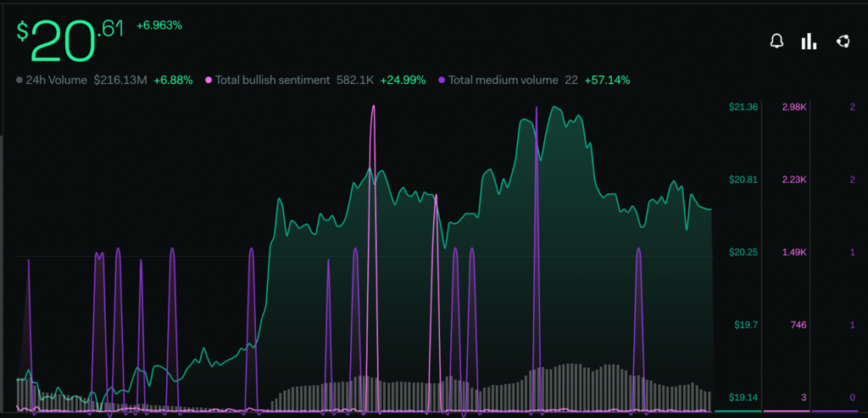This screenshot has width=868, height=418.
Task: Click the circular share icon
Action: coord(843,41)
